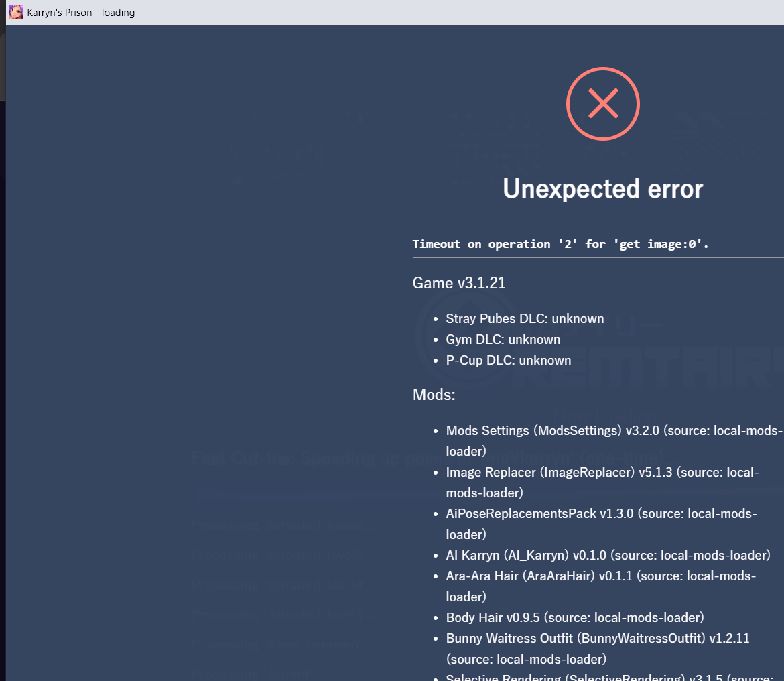Image resolution: width=784 pixels, height=681 pixels.
Task: Select AiPoseReplacementsPack v1.3.0 entry
Action: pos(602,524)
